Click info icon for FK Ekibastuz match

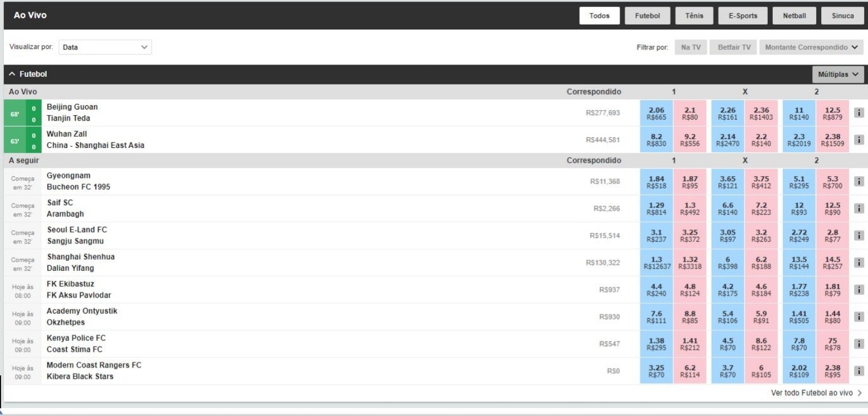coord(859,290)
